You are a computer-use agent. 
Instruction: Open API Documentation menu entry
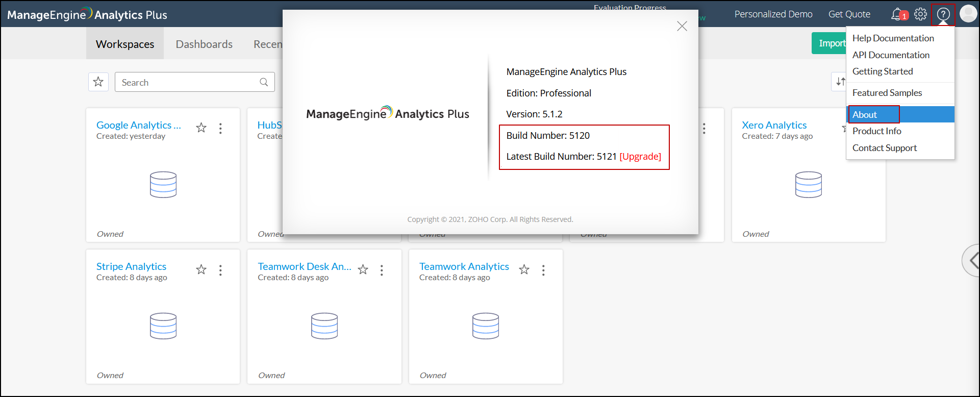click(891, 55)
